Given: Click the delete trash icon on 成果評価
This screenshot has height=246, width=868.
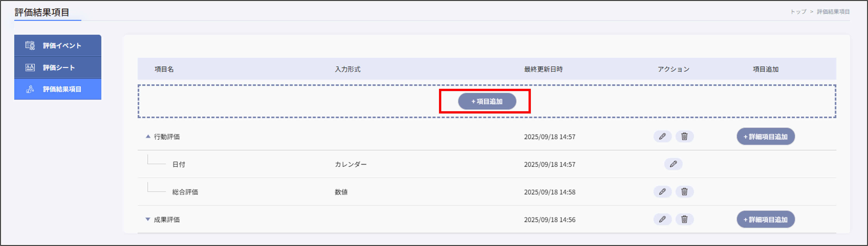Looking at the screenshot, I should pos(685,219).
